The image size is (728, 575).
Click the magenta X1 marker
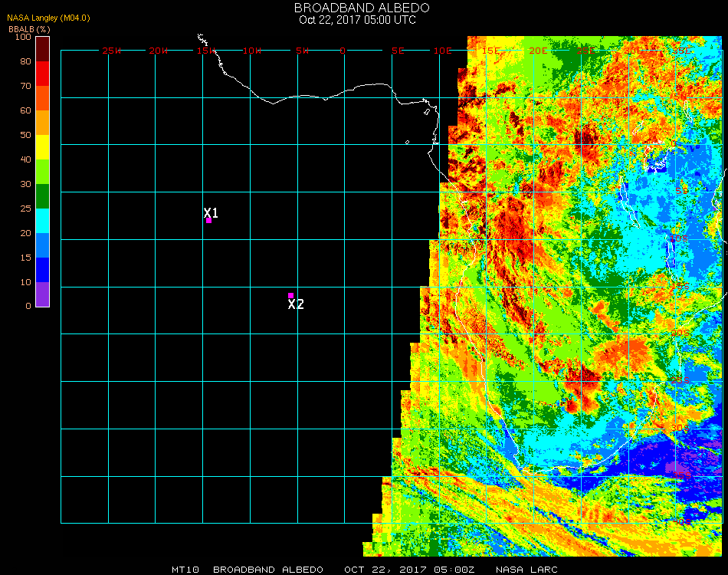click(209, 220)
